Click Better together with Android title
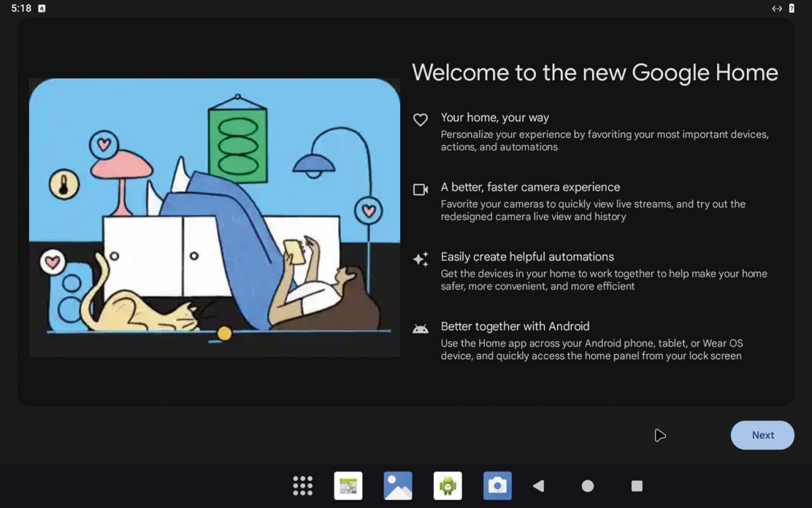This screenshot has width=812, height=508. [515, 326]
